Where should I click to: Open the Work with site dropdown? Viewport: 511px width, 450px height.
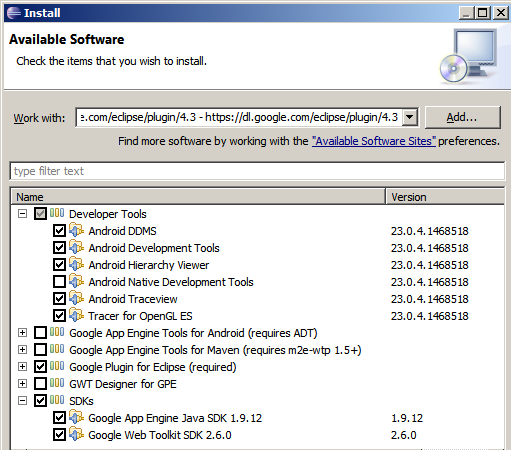pos(410,117)
